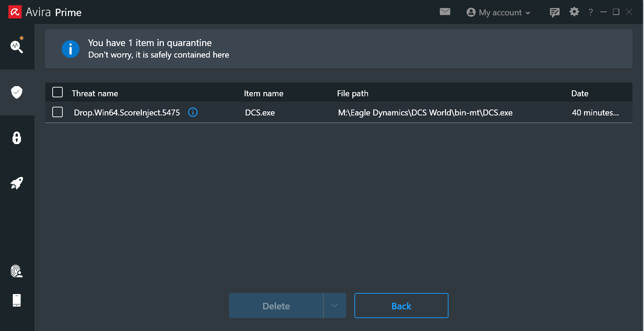Show threat info for Drop.Win64.ScoreInject.5475

coord(193,112)
